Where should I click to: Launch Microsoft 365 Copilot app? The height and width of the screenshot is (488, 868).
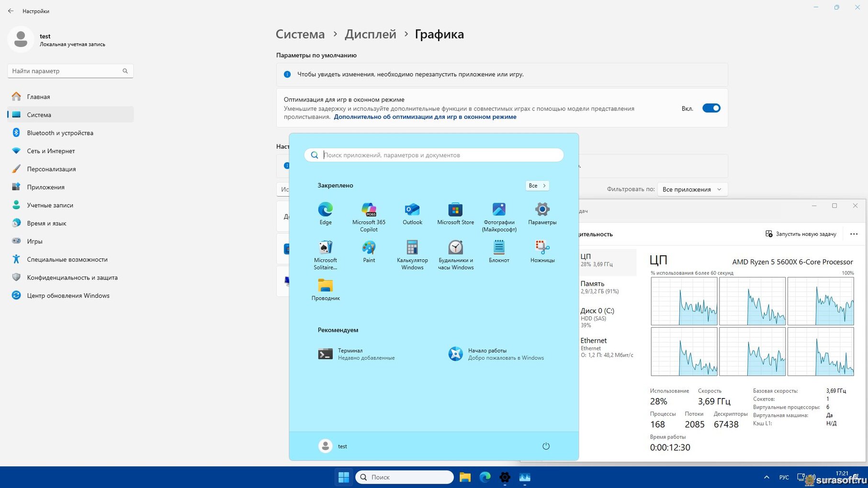point(369,210)
